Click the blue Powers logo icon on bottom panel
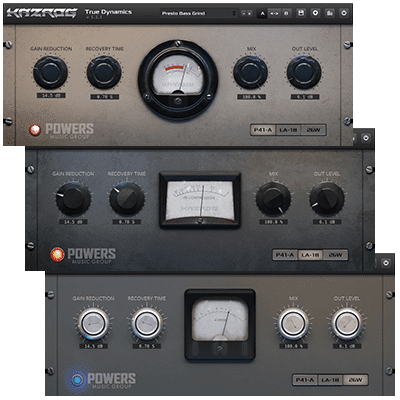The image size is (400, 400). coord(77,380)
